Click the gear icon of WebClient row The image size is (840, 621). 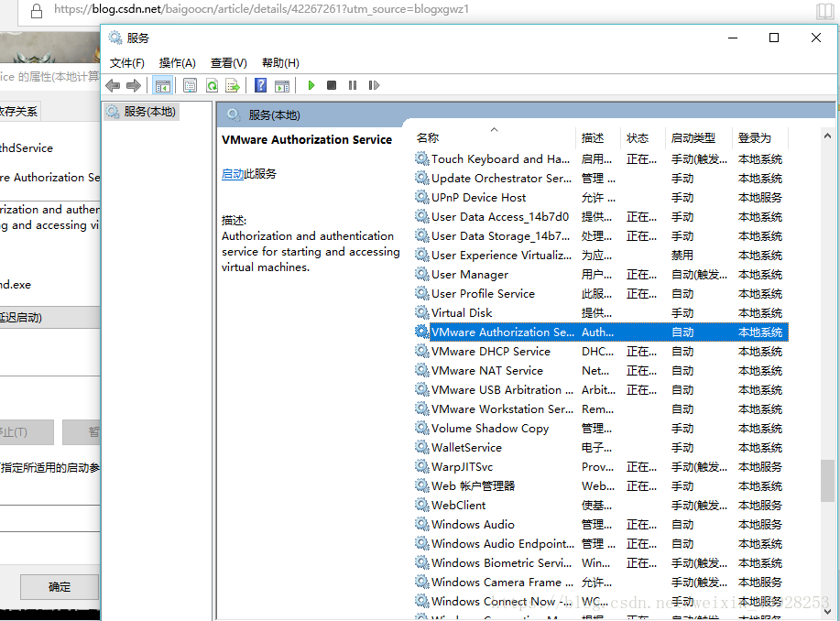click(422, 505)
